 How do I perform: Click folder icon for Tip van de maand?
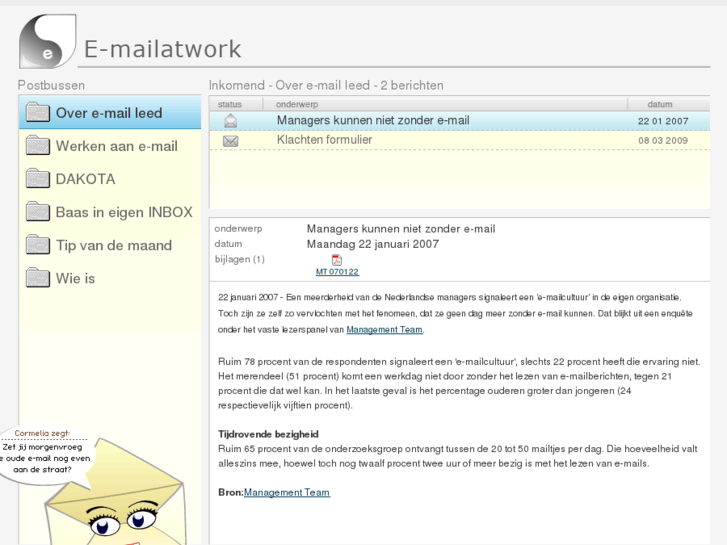click(x=38, y=244)
